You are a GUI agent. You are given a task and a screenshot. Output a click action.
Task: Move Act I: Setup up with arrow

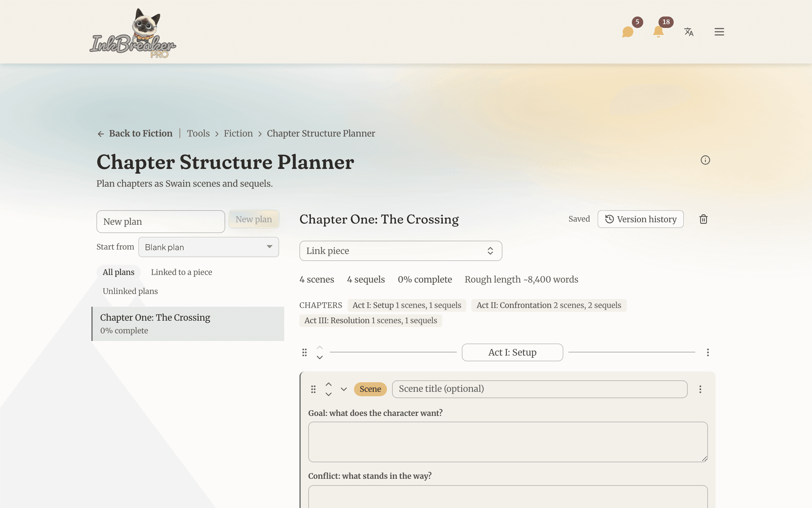[320, 347]
